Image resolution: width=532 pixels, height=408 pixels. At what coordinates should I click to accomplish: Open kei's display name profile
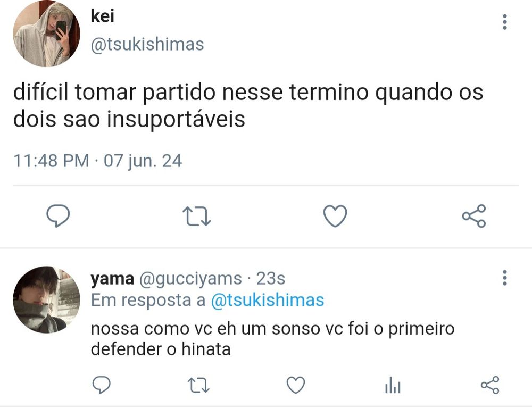[x=103, y=16]
